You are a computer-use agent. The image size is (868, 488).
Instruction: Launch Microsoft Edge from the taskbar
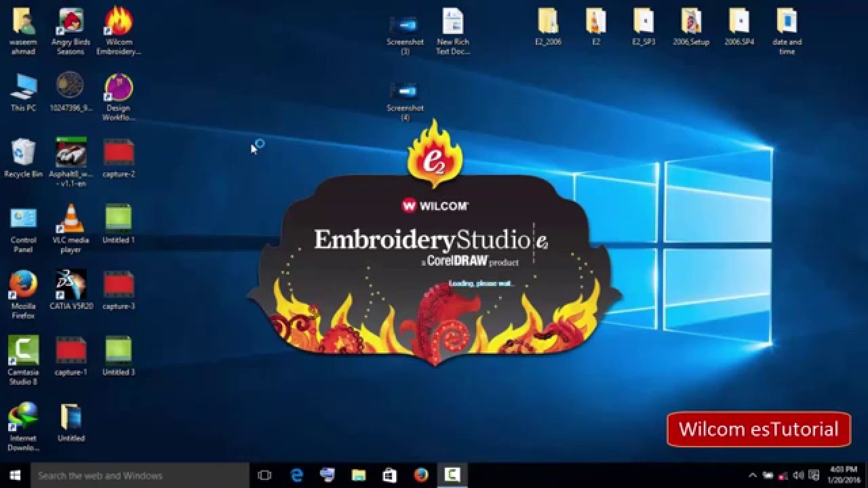(x=297, y=475)
